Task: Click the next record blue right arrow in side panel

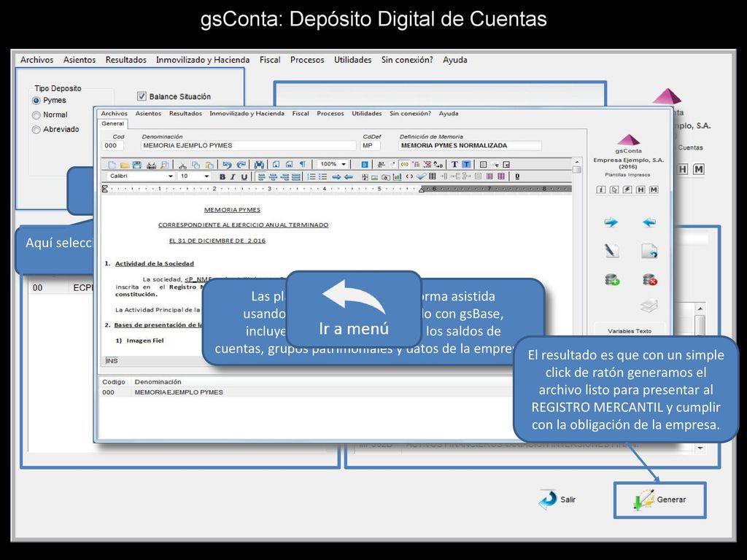Action: pyautogui.click(x=611, y=222)
